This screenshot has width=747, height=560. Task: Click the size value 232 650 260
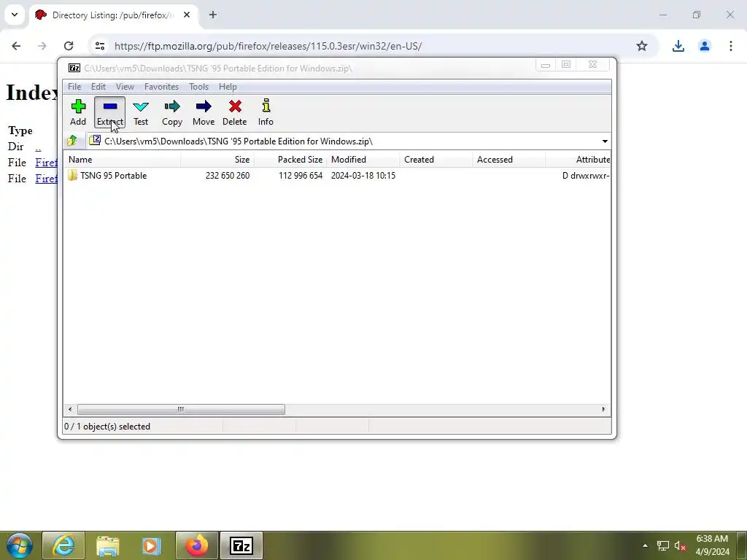click(228, 176)
